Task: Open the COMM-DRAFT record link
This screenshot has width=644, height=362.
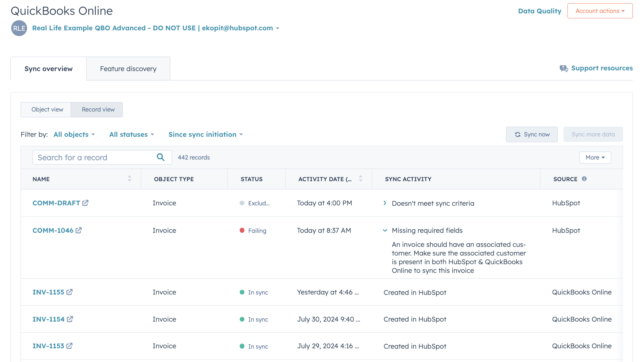Action: pyautogui.click(x=56, y=203)
